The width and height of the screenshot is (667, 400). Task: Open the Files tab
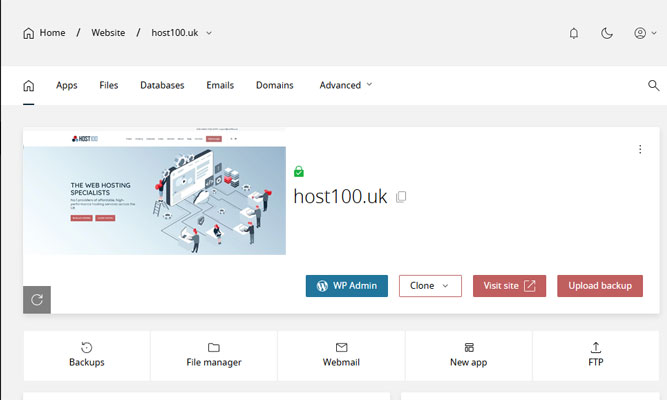[108, 85]
